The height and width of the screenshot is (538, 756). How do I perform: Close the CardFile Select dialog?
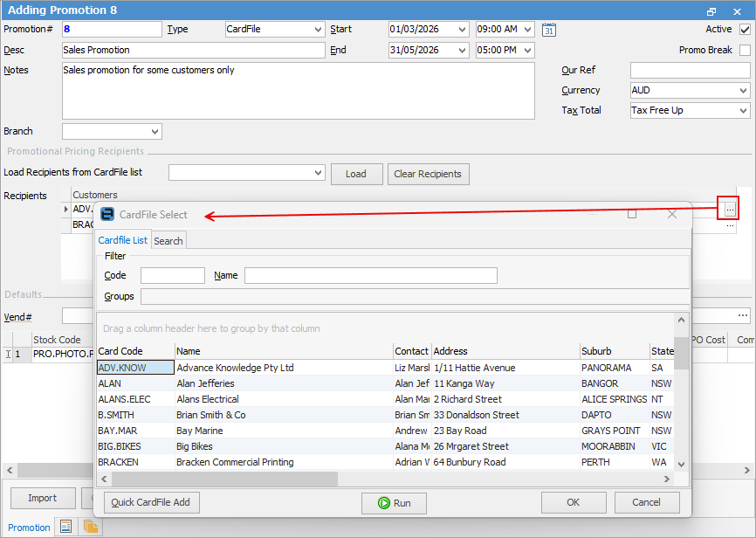click(x=672, y=214)
